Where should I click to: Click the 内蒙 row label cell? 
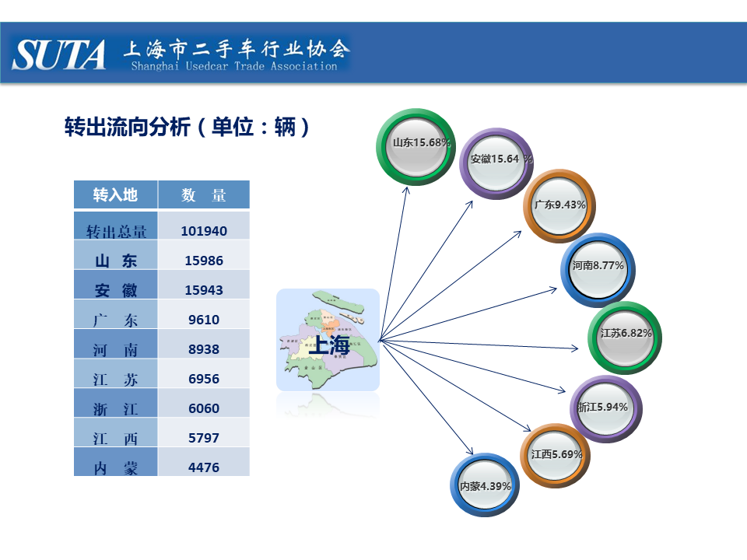(x=115, y=467)
